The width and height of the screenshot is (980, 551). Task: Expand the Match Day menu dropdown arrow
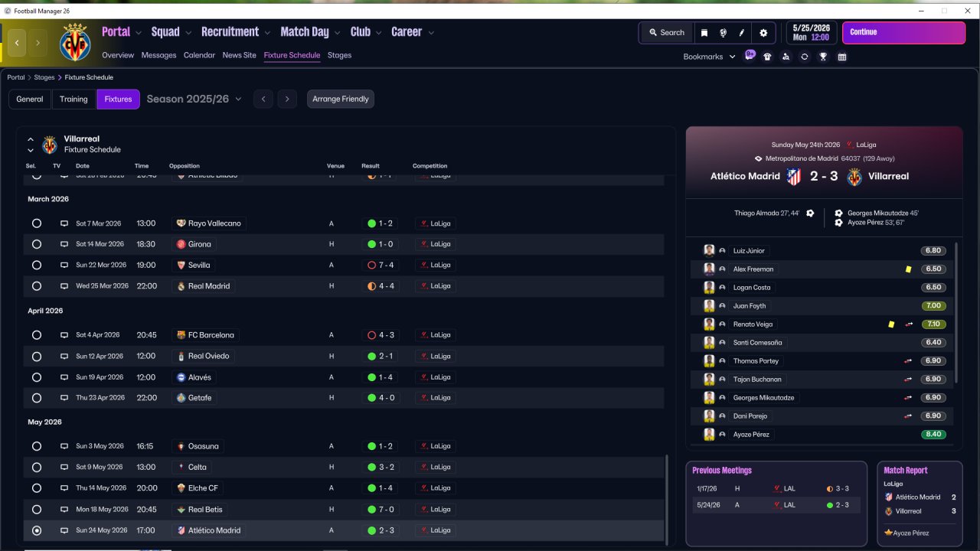[338, 33]
